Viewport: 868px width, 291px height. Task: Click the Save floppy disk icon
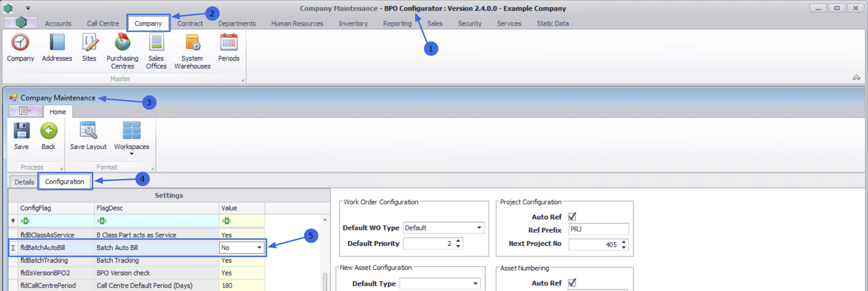(21, 130)
